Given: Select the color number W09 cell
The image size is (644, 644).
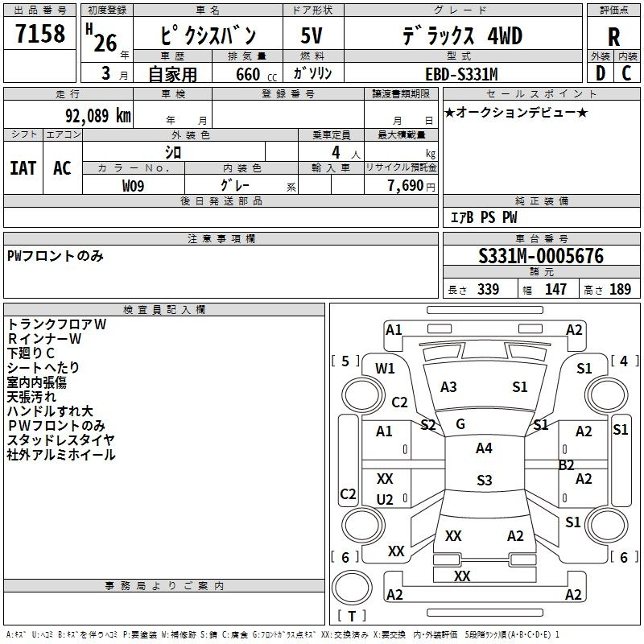Looking at the screenshot, I should coord(134,185).
